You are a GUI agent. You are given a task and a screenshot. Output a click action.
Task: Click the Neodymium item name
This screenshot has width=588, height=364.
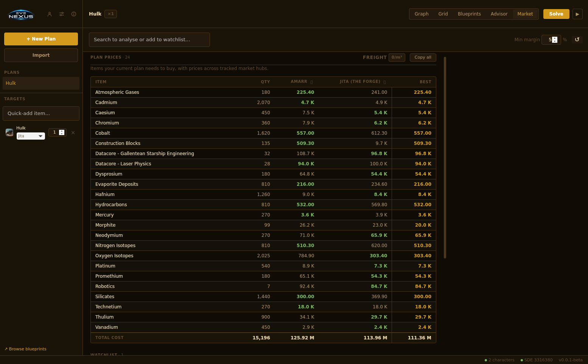[x=109, y=235]
